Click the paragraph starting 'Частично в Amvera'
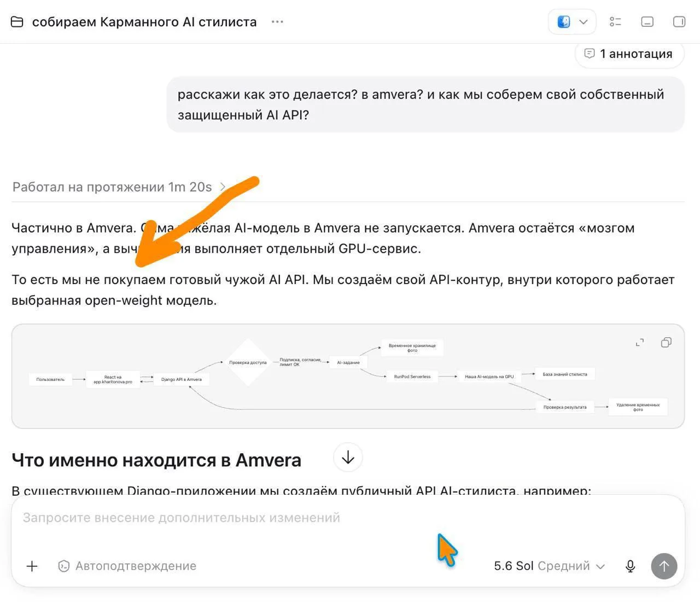 (323, 238)
